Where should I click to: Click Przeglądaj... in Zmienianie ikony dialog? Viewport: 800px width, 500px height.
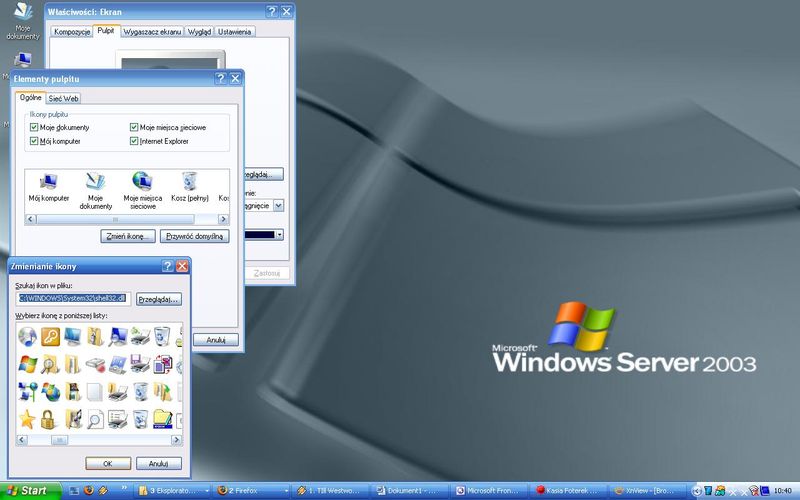pos(159,299)
